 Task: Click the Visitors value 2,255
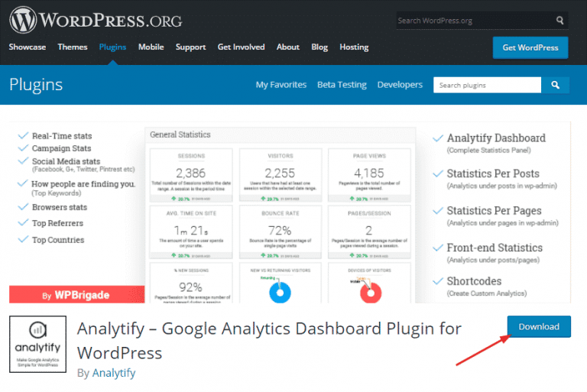(280, 173)
